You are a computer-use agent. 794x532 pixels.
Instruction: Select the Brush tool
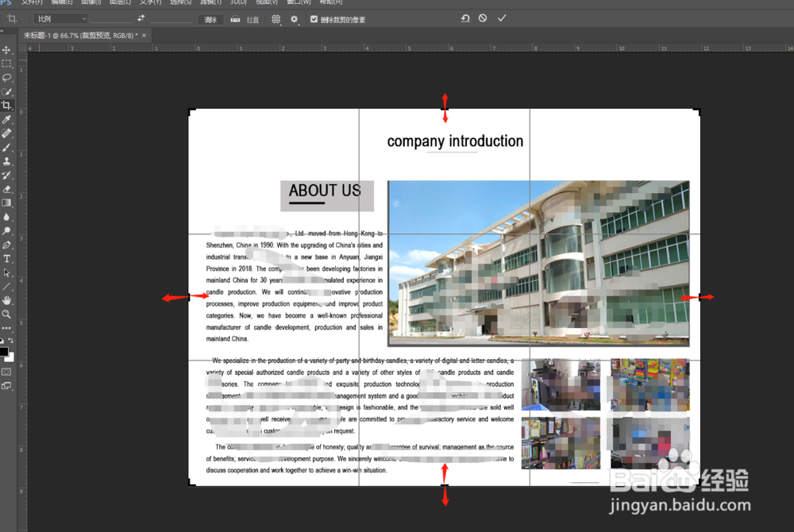pyautogui.click(x=6, y=148)
